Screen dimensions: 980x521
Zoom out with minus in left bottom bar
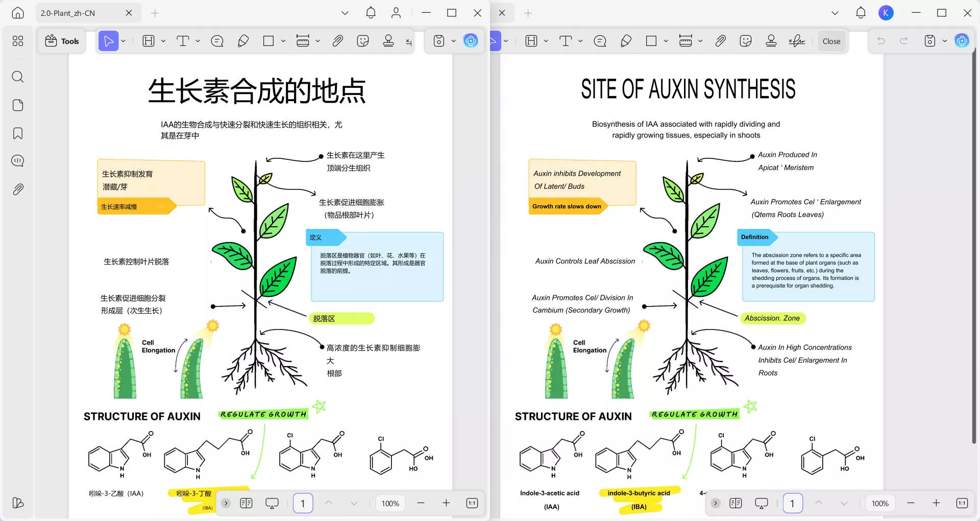[x=421, y=503]
